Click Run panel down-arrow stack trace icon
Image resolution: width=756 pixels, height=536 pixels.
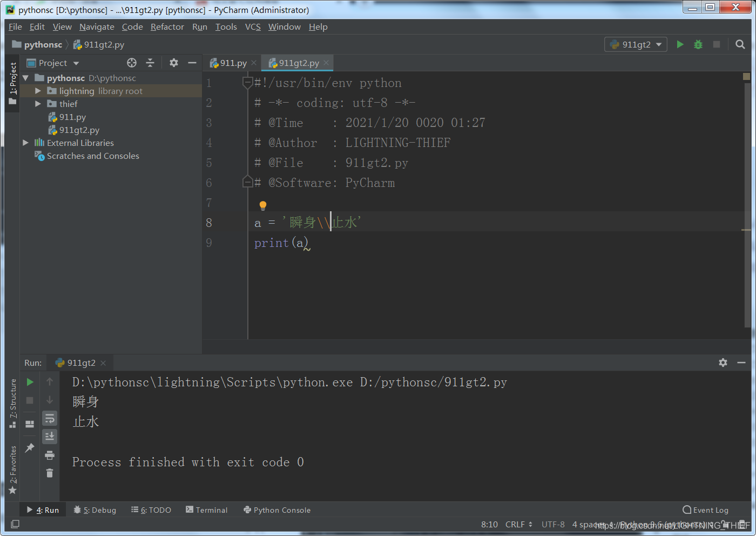50,400
